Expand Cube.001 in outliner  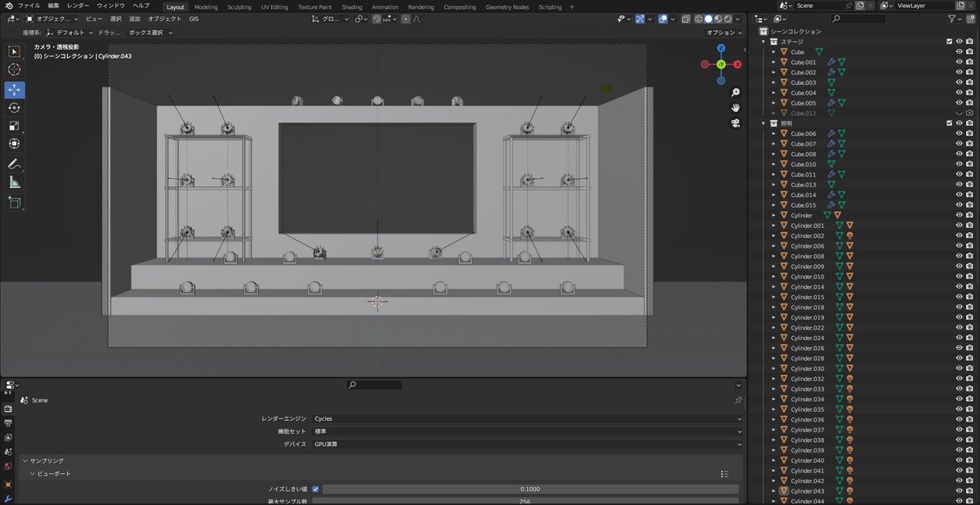(773, 62)
